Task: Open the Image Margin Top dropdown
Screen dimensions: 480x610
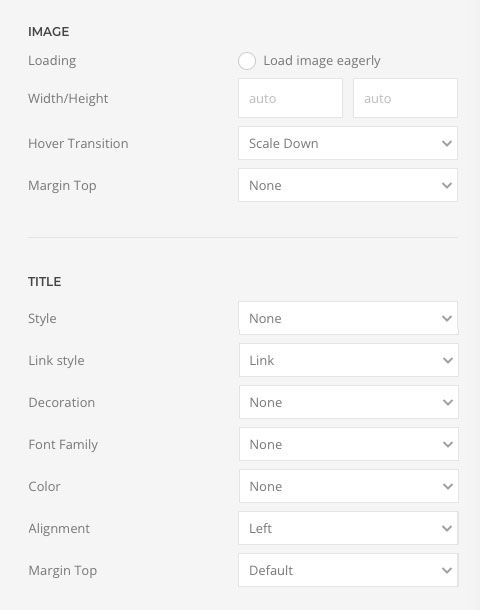Action: [348, 185]
